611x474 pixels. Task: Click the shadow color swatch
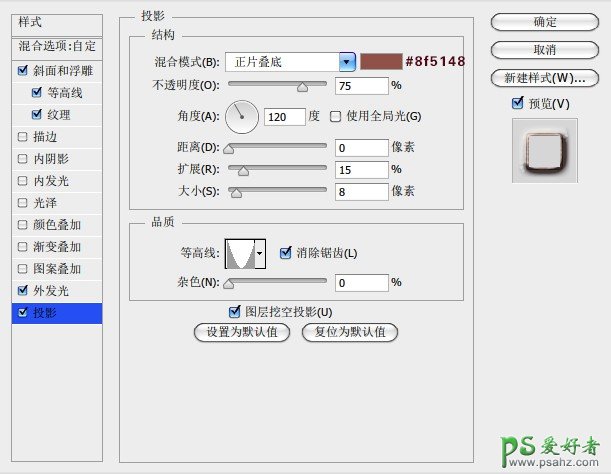click(380, 62)
